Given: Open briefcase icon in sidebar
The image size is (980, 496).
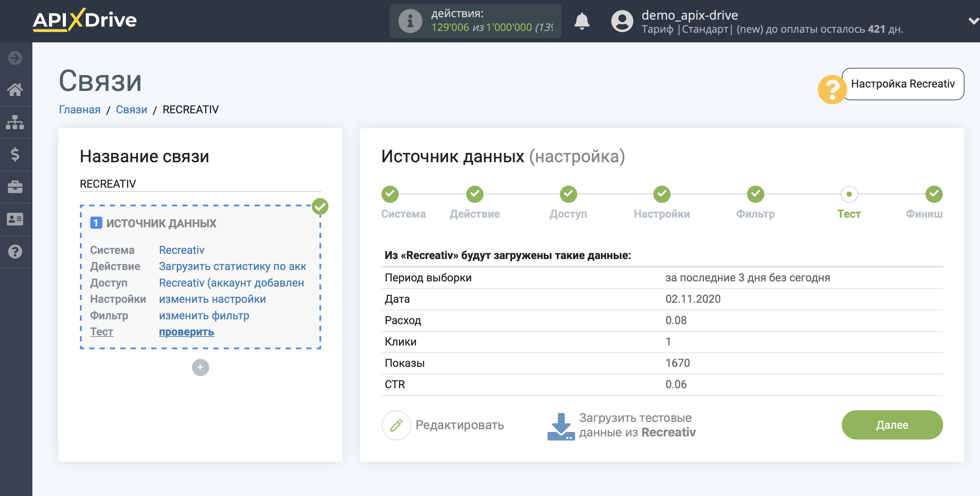Looking at the screenshot, I should (15, 187).
